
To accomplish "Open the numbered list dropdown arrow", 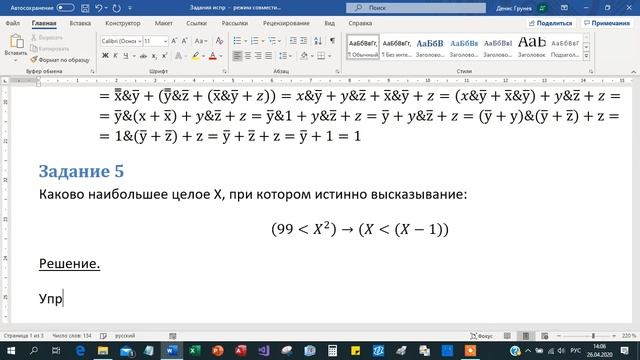I will tap(262, 41).
